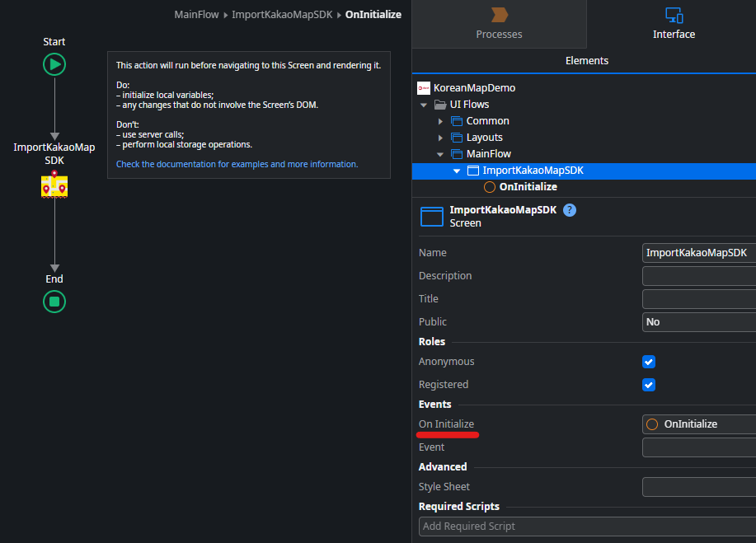Click the Description input field
This screenshot has width=756, height=543.
point(699,276)
